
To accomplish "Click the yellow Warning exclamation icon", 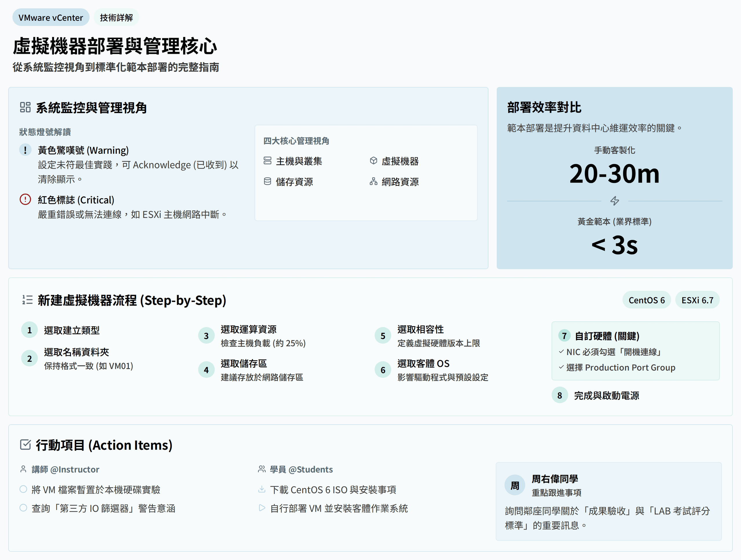I will point(25,150).
